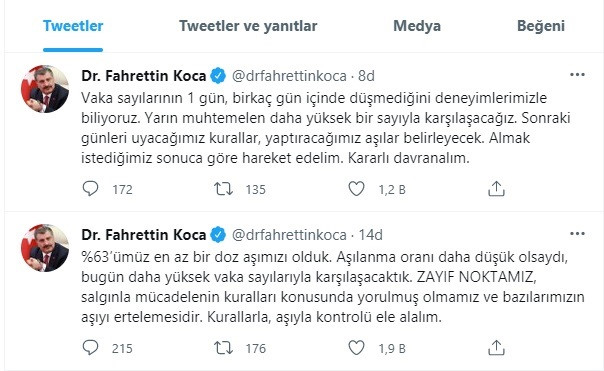Retweet the tweet with 135 retweets
The width and height of the screenshot is (604, 371).
(x=223, y=189)
